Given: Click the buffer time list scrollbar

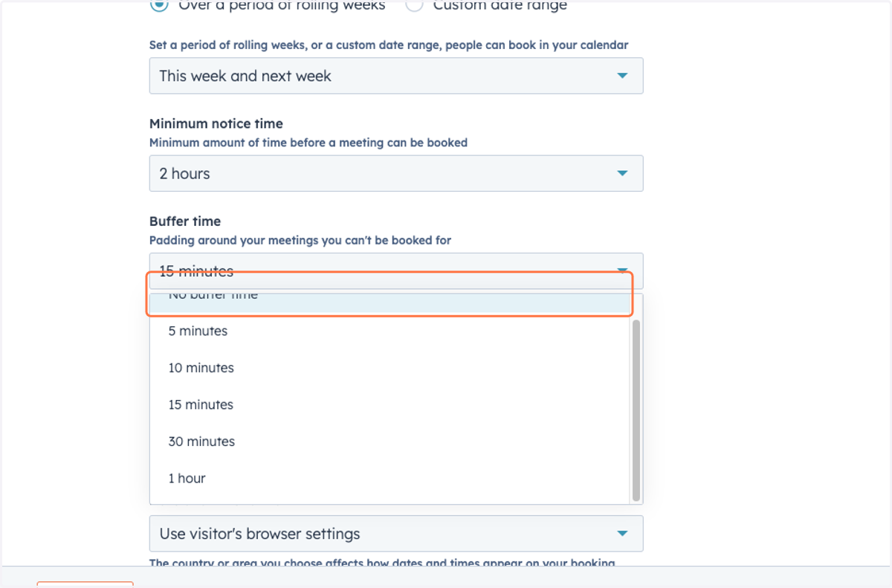Looking at the screenshot, I should pos(636,410).
